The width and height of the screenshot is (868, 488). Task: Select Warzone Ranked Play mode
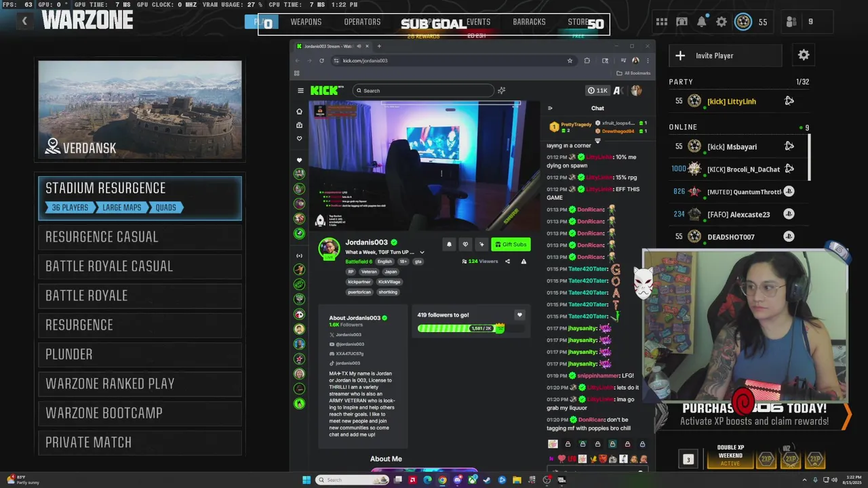pos(140,384)
